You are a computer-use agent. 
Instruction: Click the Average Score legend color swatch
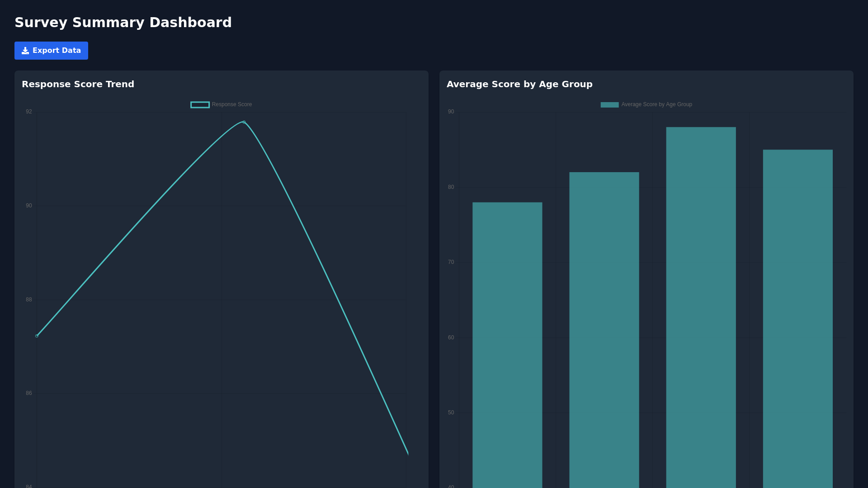click(x=609, y=104)
